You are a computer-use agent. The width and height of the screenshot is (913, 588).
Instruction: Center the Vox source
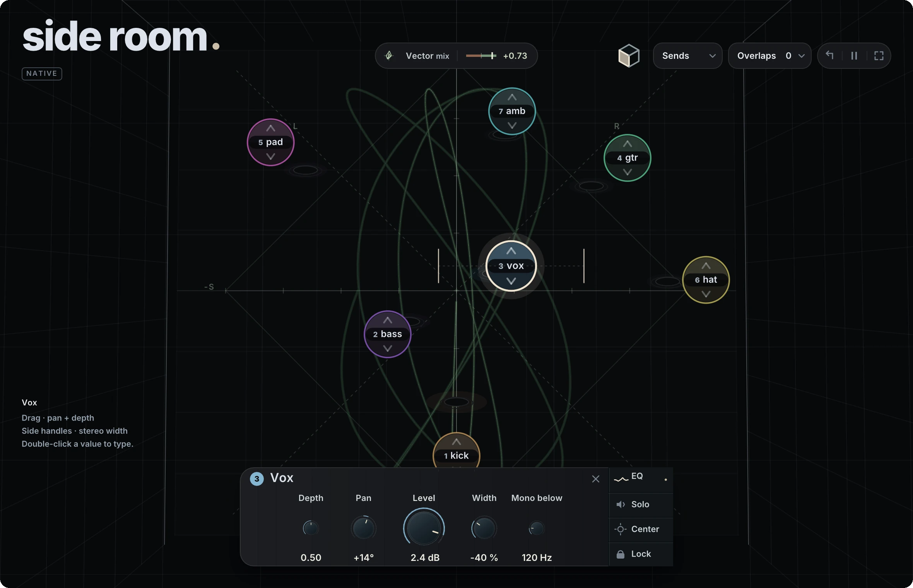pyautogui.click(x=641, y=529)
